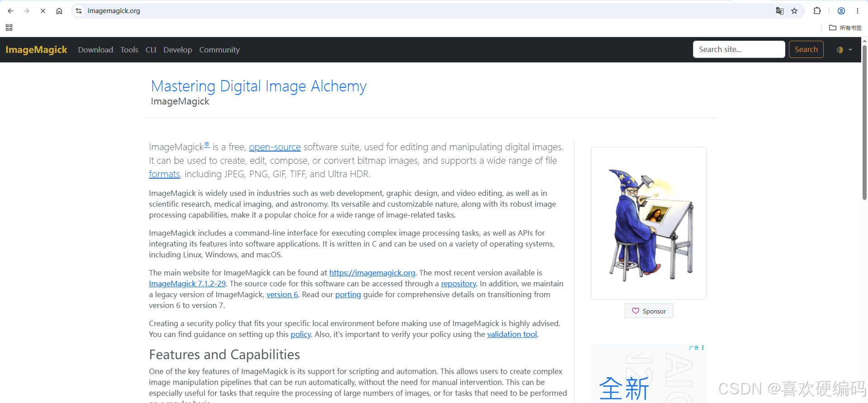
Task: Open the all bookmarks folder
Action: tap(845, 28)
